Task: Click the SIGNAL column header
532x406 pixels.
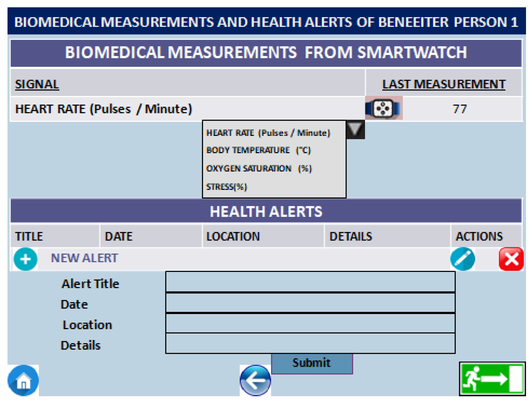Action: [37, 84]
